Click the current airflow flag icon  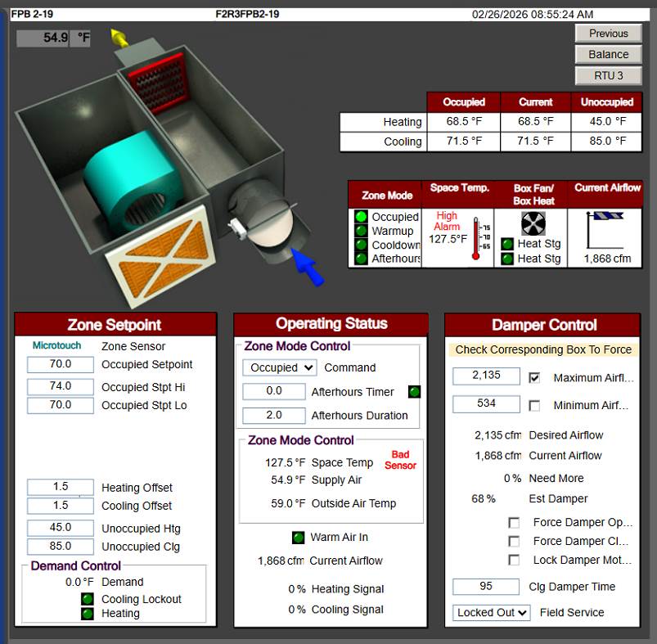[x=608, y=228]
